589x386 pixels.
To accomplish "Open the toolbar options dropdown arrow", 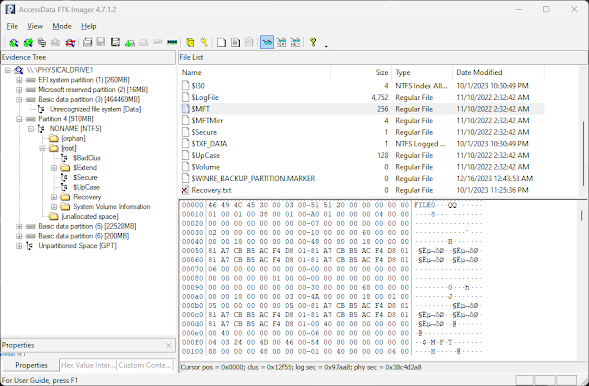I will [326, 46].
